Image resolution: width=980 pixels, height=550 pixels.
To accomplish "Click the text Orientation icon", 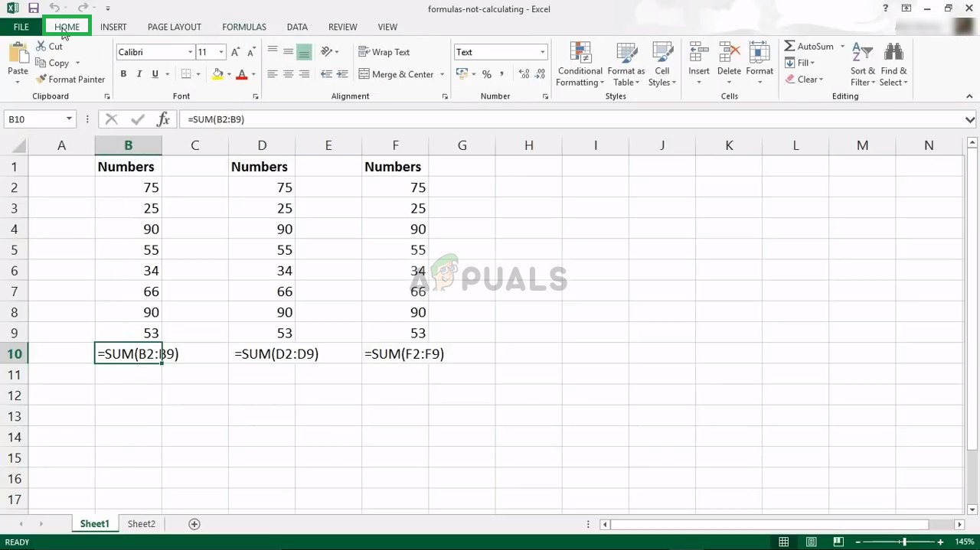I will (326, 52).
